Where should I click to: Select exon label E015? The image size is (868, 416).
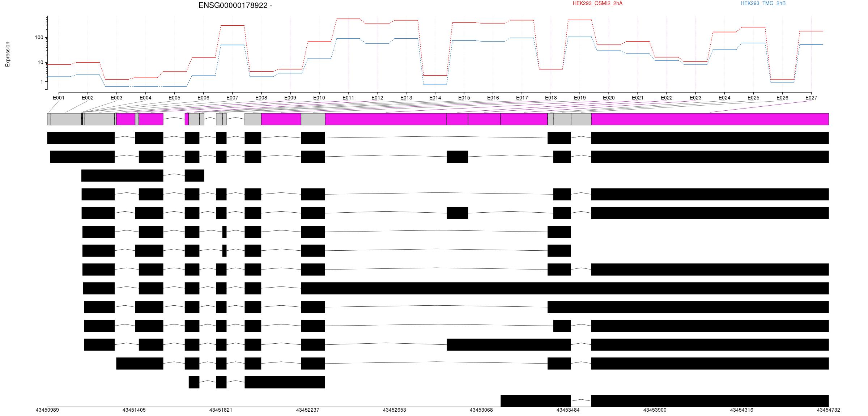pos(464,98)
